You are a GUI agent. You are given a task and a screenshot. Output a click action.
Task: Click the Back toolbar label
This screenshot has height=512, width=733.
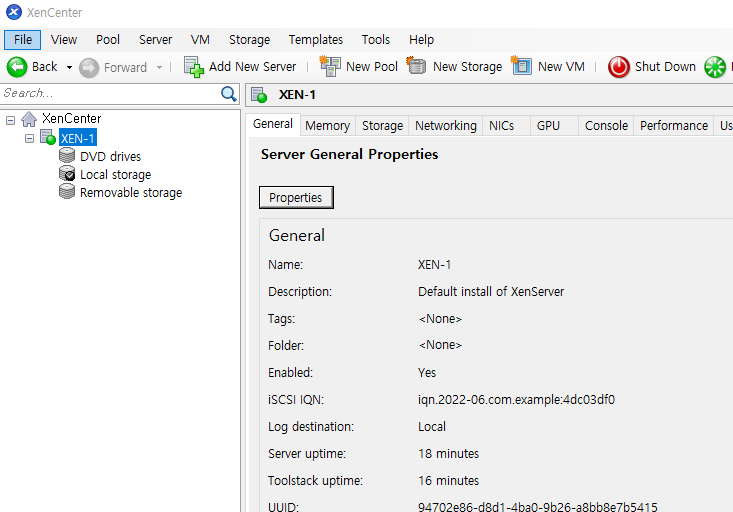(44, 67)
